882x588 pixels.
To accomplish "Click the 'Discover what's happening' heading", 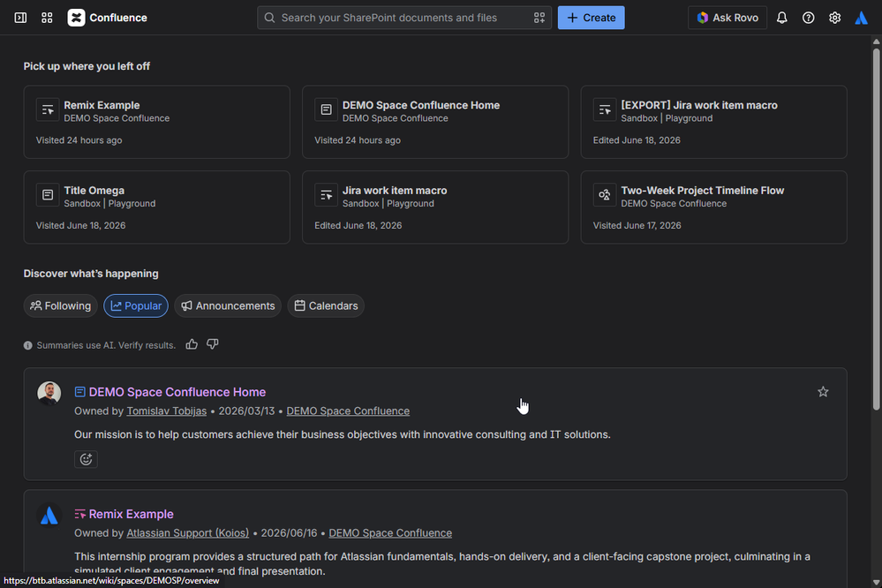I will click(91, 274).
